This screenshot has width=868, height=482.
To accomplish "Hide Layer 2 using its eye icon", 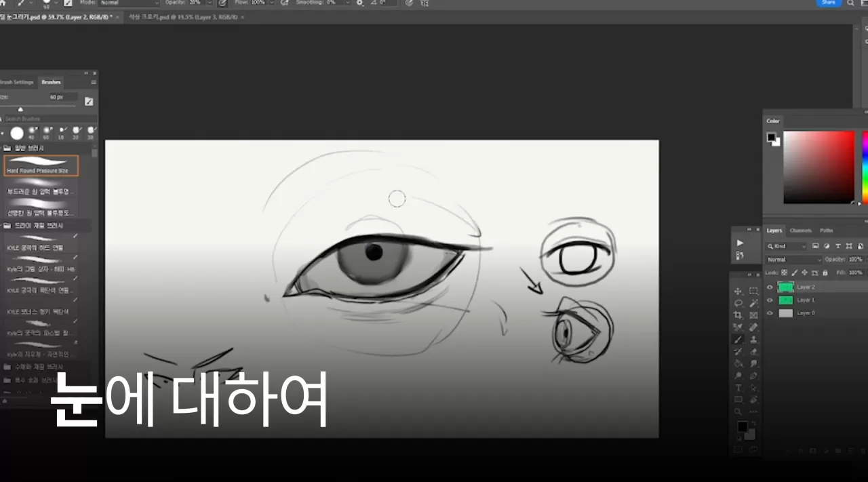I will 770,287.
